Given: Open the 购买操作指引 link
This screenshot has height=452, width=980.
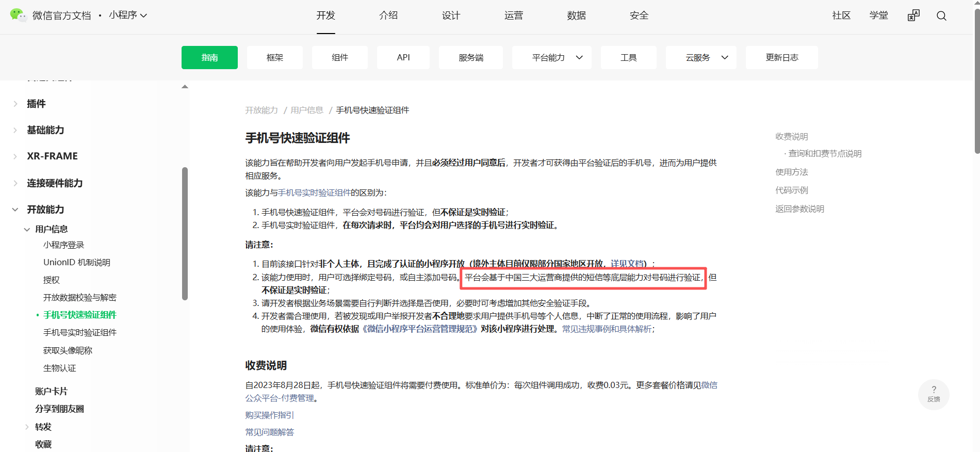Looking at the screenshot, I should click(270, 415).
